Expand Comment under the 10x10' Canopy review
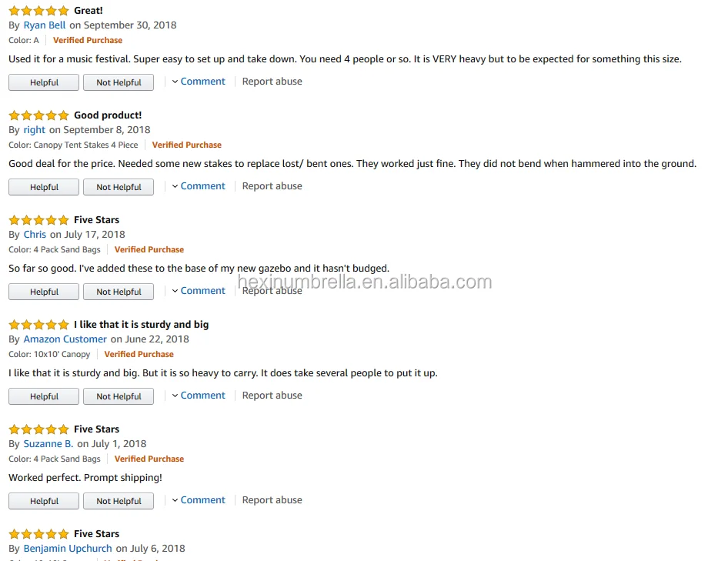 point(202,396)
